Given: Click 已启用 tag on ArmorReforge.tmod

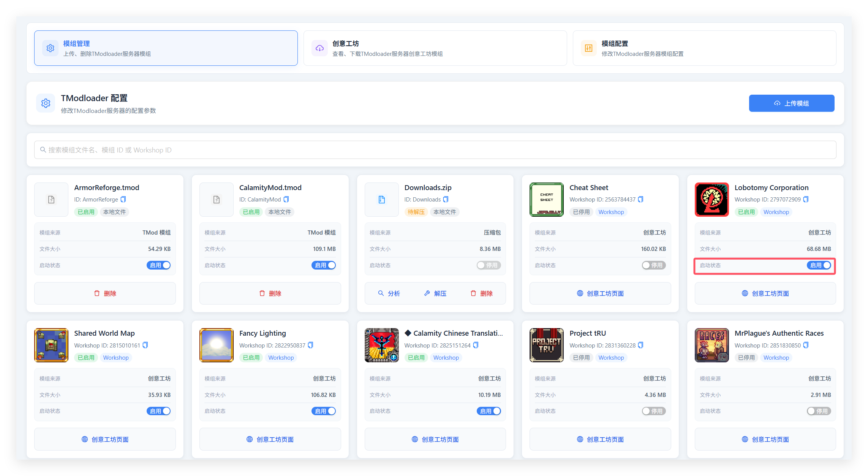Looking at the screenshot, I should pyautogui.click(x=86, y=212).
